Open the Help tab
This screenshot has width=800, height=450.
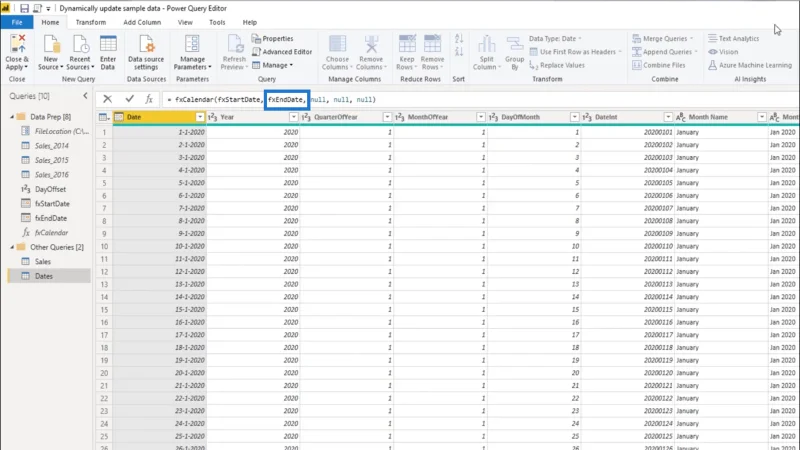tap(249, 22)
